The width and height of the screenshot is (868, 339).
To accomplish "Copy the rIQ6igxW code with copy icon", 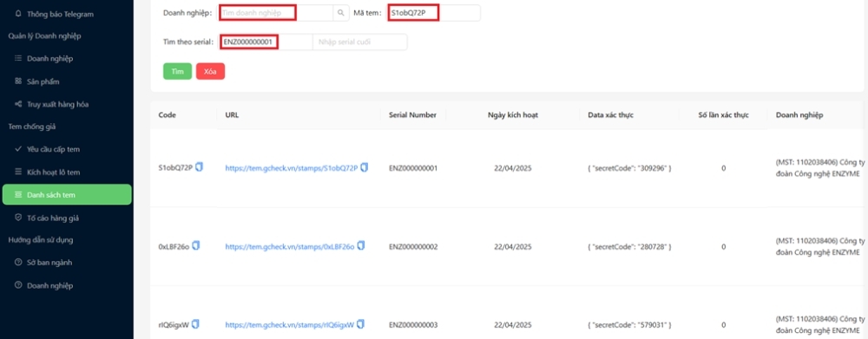I will click(195, 323).
